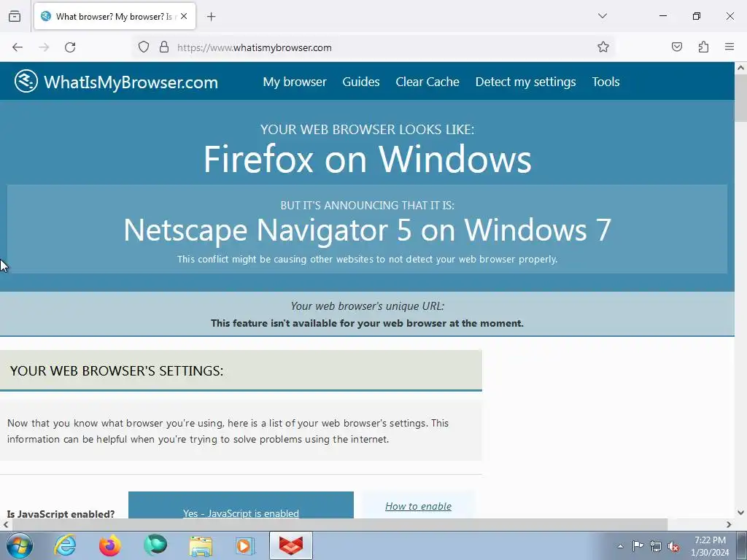
Task: Click the vertical scrollbar thumb
Action: pos(741,98)
